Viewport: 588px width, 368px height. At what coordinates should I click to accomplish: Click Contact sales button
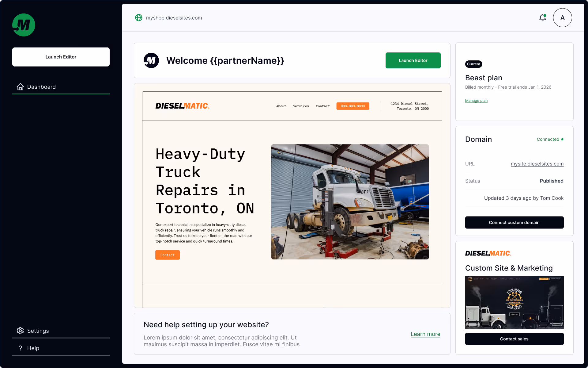(514, 339)
